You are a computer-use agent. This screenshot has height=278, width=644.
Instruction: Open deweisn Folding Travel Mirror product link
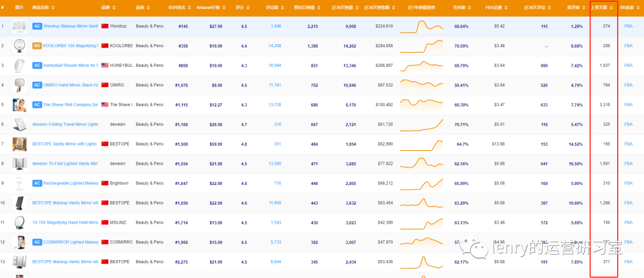(x=65, y=125)
